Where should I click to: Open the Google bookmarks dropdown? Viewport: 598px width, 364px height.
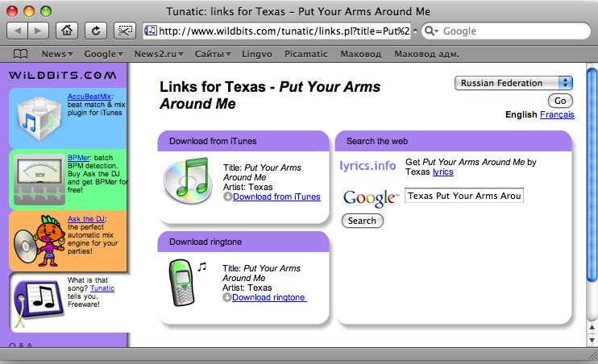pyautogui.click(x=104, y=54)
